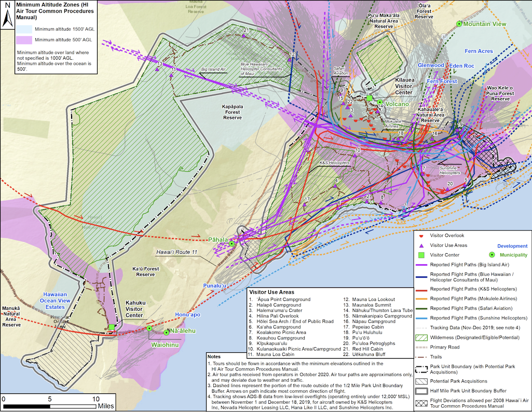Image resolution: width=532 pixels, height=412 pixels.
Task: Click the Visitor Use Areas legend triangle
Action: (x=421, y=245)
